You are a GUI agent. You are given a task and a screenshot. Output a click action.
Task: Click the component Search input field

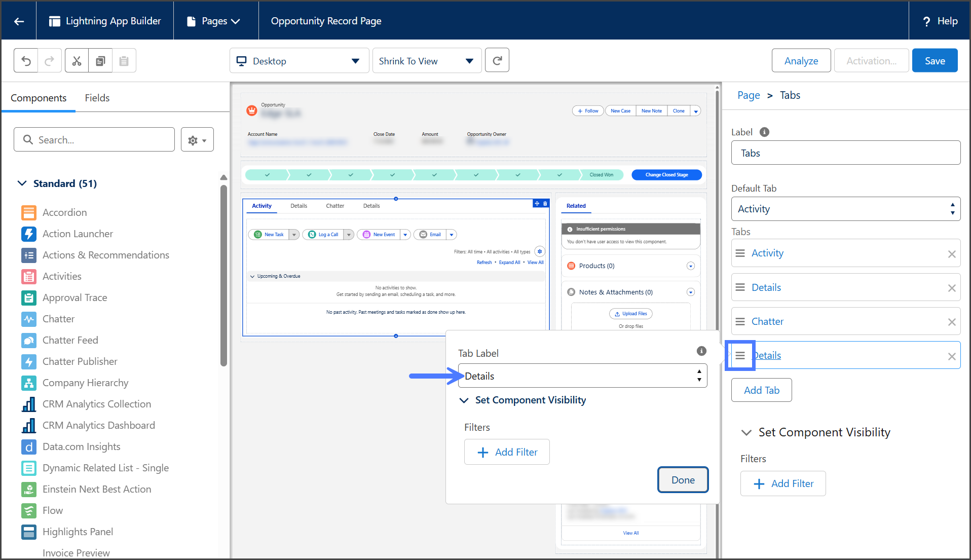(94, 140)
